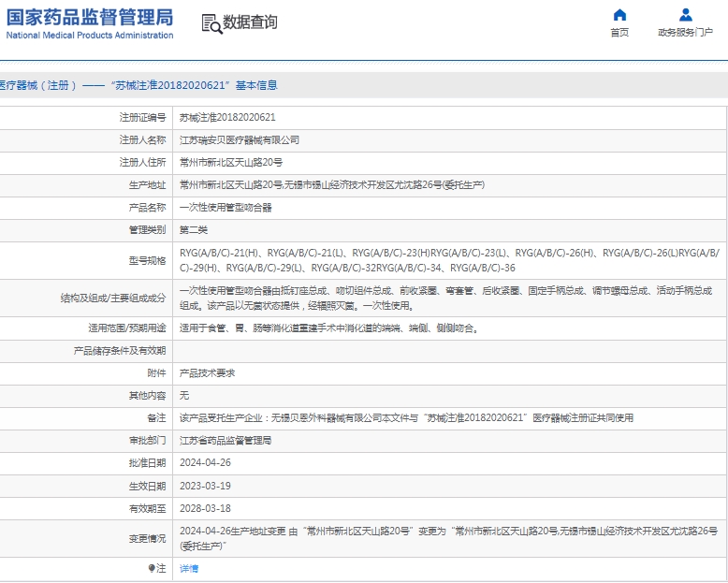
Task: Click the 变更情况 change record text
Action: tap(448, 538)
